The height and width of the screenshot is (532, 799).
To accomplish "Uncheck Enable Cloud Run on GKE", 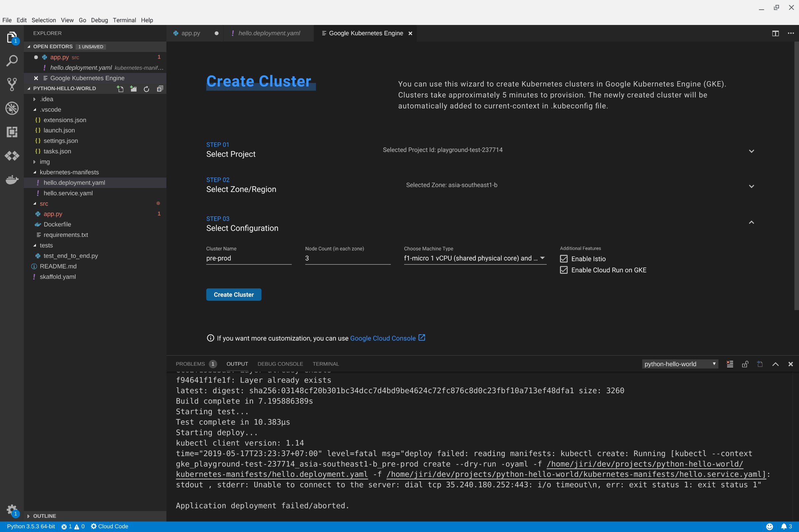I will click(563, 270).
